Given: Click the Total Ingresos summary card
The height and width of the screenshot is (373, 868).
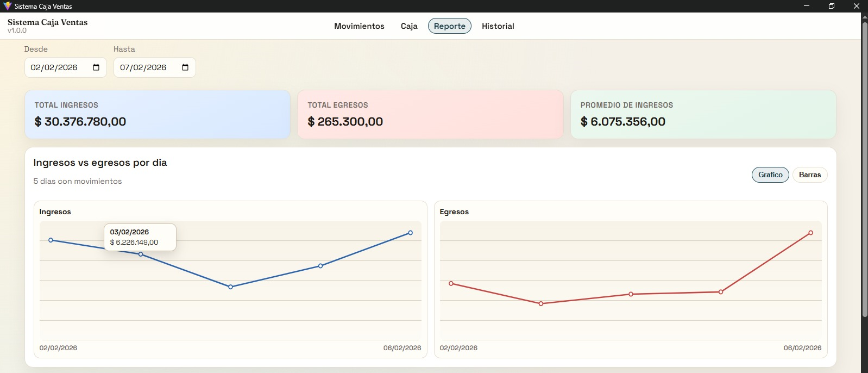Looking at the screenshot, I should [157, 114].
